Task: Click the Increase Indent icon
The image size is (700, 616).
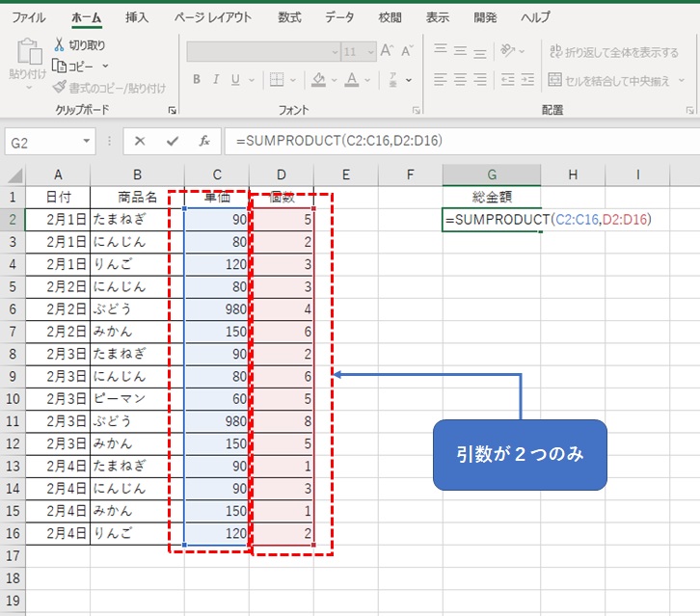Action: click(527, 80)
